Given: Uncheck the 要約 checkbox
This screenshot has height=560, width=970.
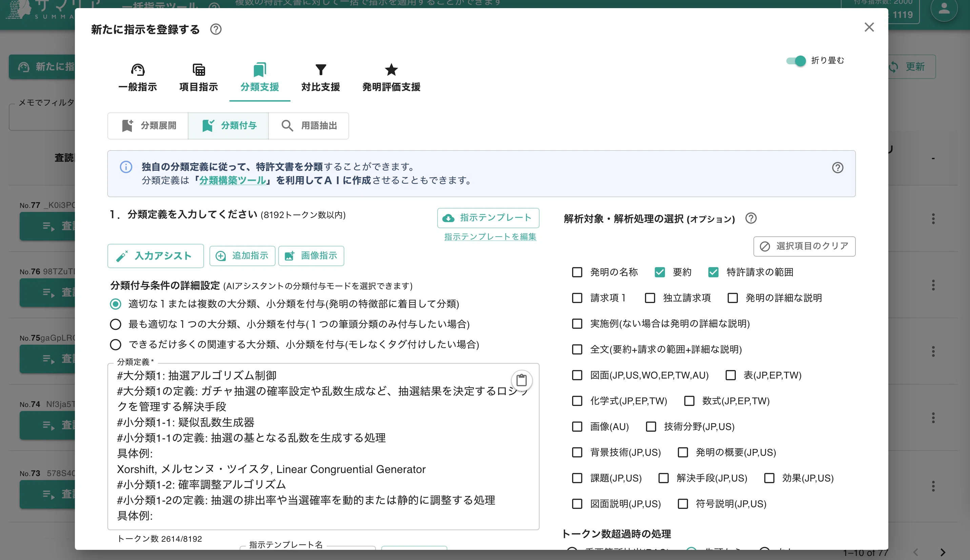Looking at the screenshot, I should pyautogui.click(x=659, y=272).
